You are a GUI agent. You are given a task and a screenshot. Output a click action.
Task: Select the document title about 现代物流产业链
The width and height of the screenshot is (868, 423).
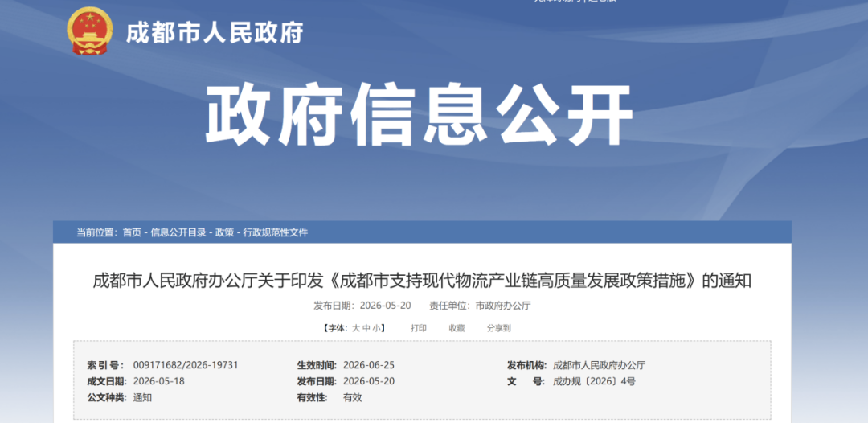422,281
